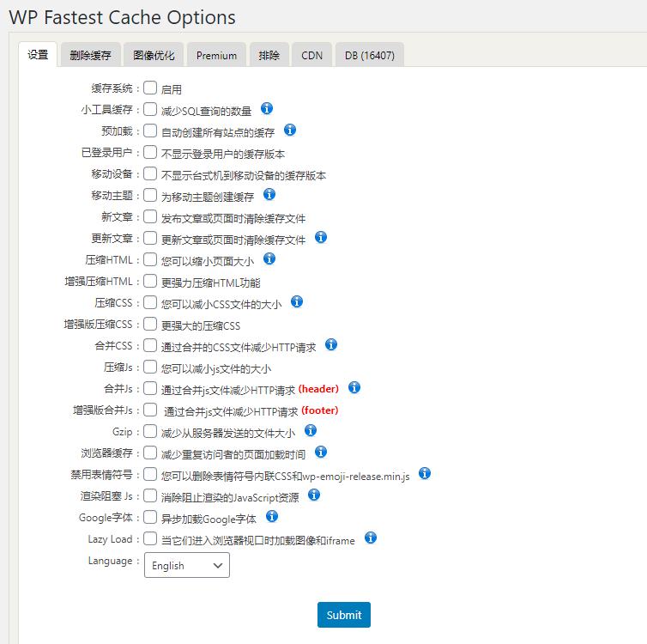Show info icon for Gzip option

311,430
